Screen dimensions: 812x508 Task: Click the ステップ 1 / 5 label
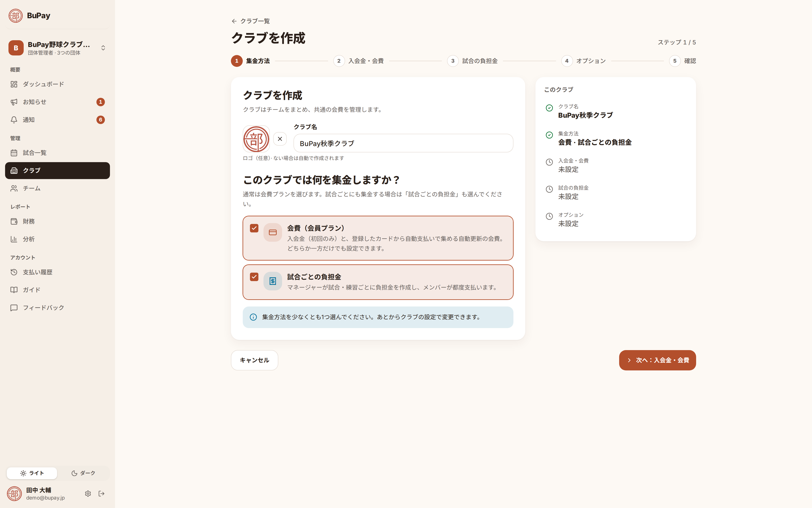pos(677,42)
